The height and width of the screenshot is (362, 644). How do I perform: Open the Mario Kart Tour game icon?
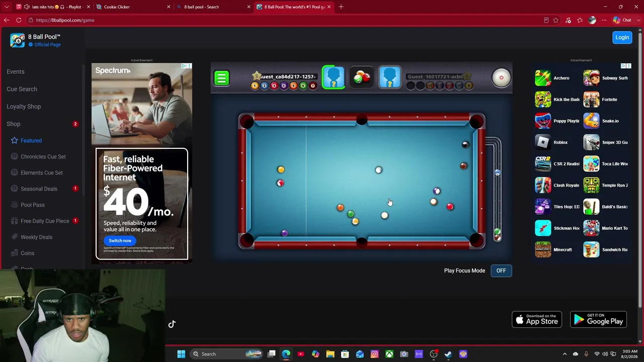(x=591, y=228)
